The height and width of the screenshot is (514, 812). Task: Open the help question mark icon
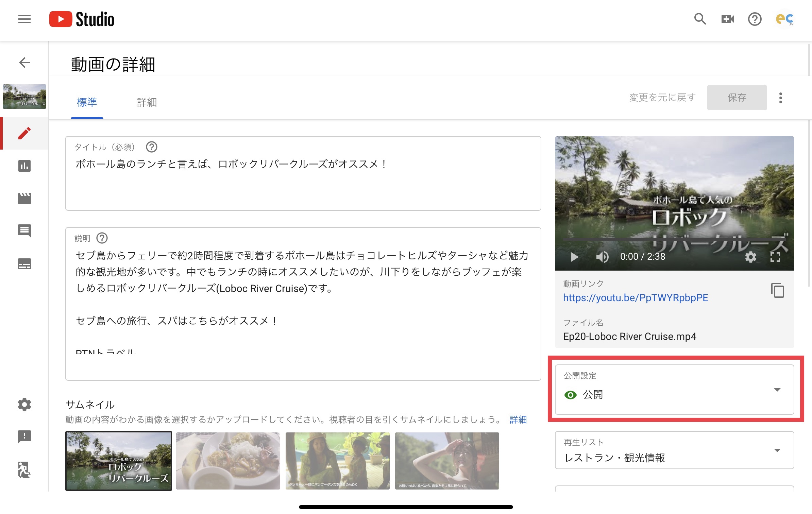(755, 19)
